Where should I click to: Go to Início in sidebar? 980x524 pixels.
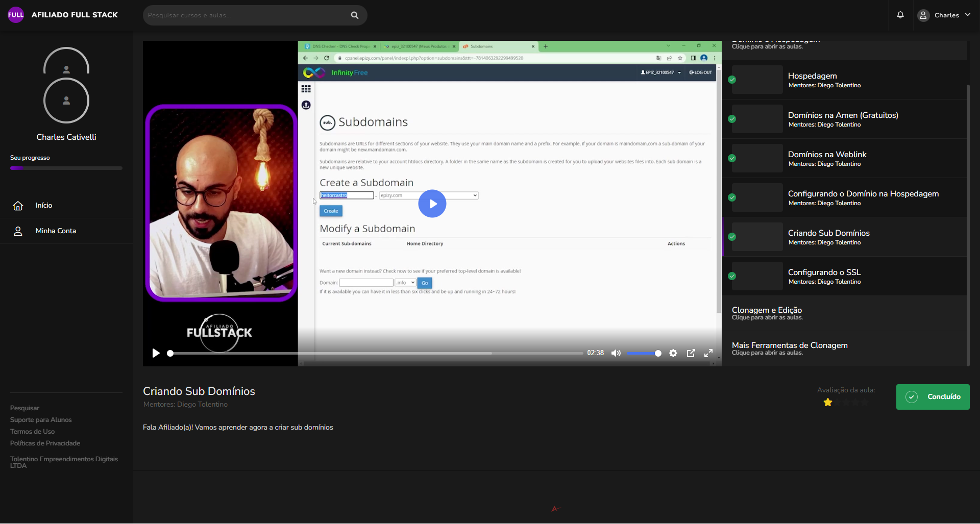[44, 206]
